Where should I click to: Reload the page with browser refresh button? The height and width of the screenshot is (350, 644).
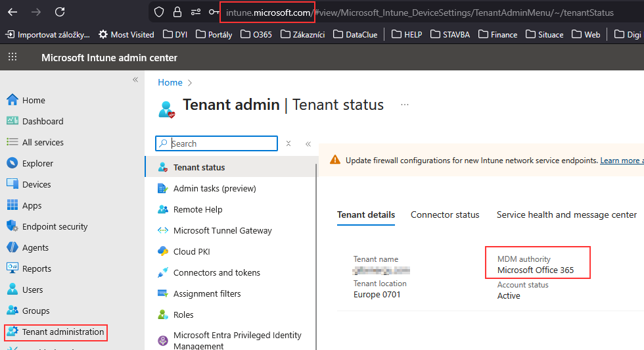point(60,12)
